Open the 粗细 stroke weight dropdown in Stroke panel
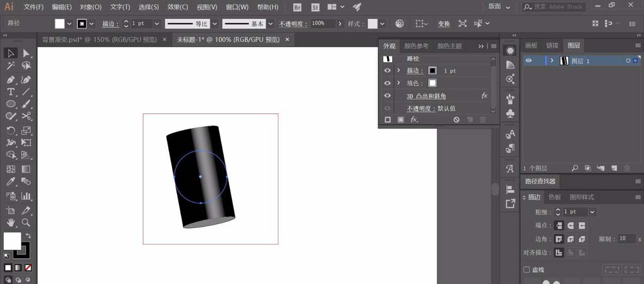 pyautogui.click(x=592, y=211)
